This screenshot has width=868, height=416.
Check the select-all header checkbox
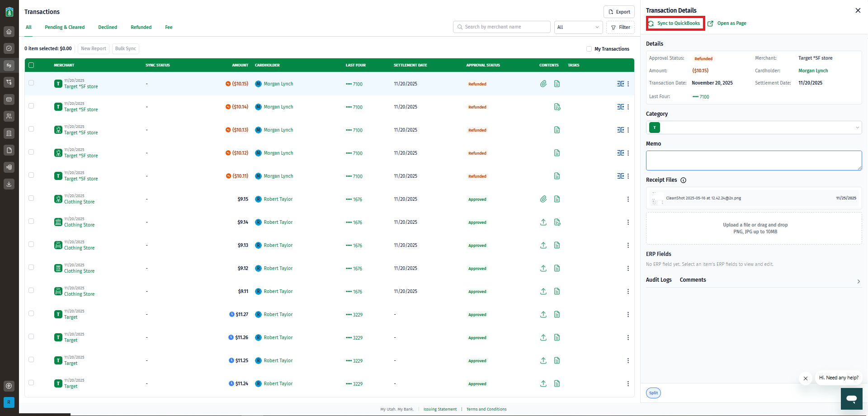pyautogui.click(x=31, y=65)
